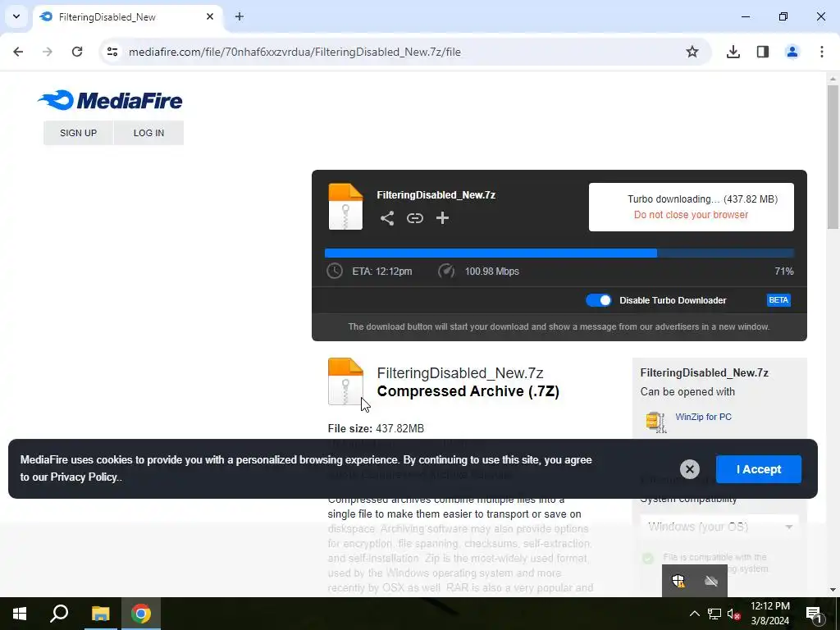This screenshot has height=630, width=840.
Task: Click the cloud sync tray icon
Action: [711, 581]
